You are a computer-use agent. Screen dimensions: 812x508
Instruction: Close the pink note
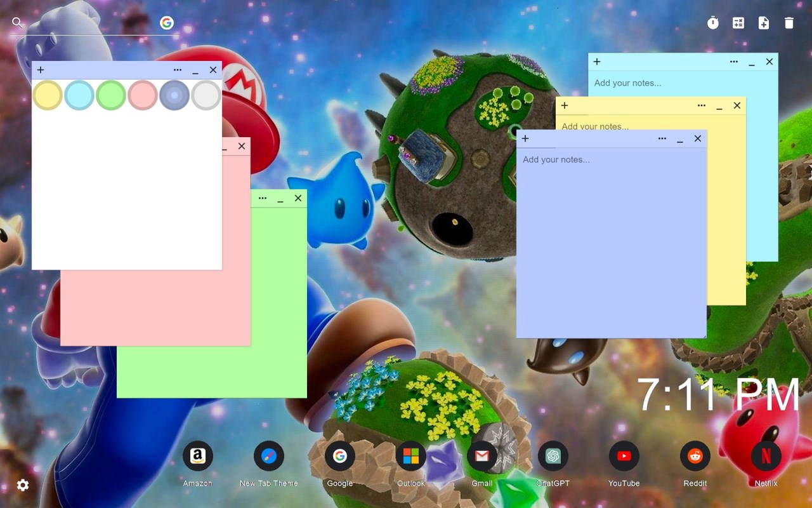coord(242,146)
